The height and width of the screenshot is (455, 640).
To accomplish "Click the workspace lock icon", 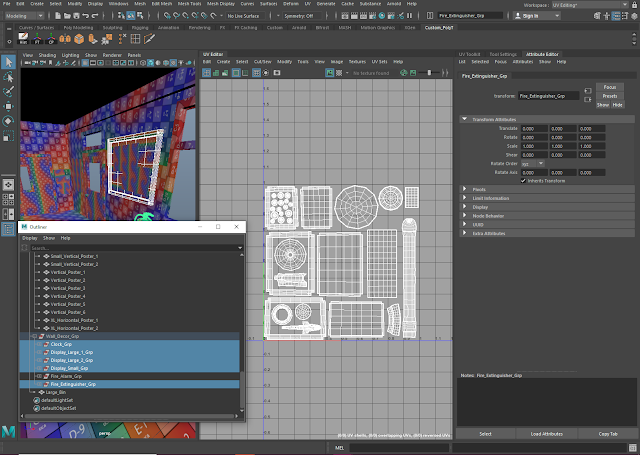I will click(x=632, y=5).
